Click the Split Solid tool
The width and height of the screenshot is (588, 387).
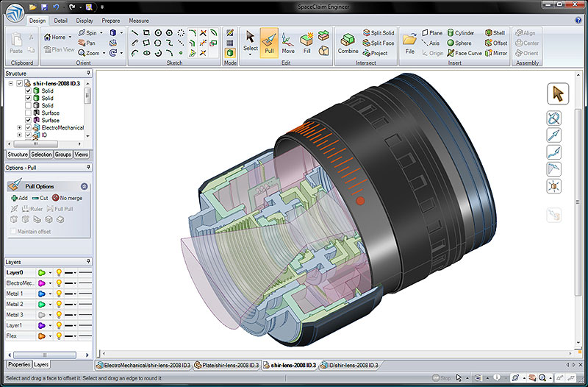coord(376,33)
